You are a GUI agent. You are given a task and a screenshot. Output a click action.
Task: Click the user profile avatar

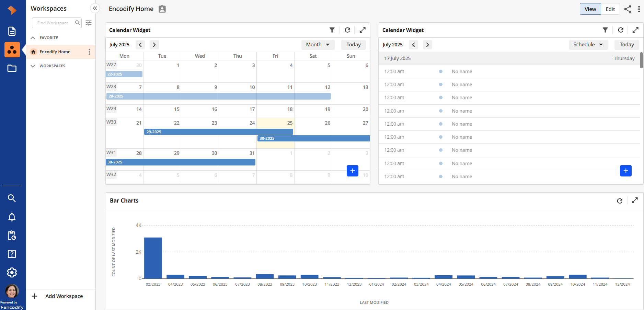click(12, 291)
